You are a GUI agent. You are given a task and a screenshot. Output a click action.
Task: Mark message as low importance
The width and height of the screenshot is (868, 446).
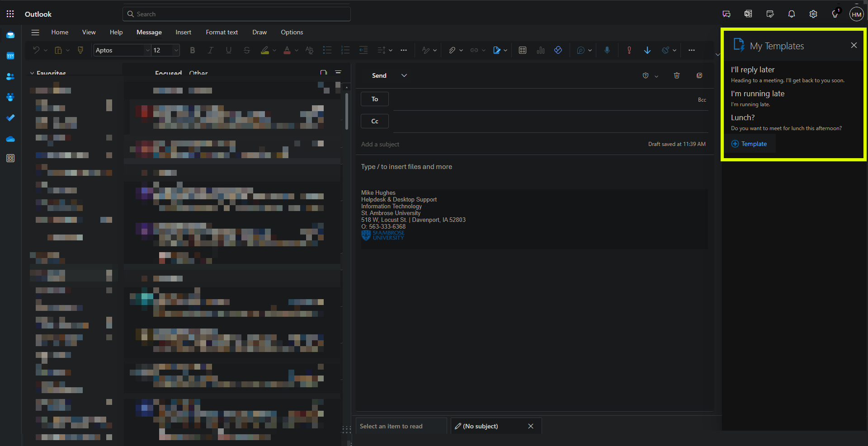click(x=647, y=50)
